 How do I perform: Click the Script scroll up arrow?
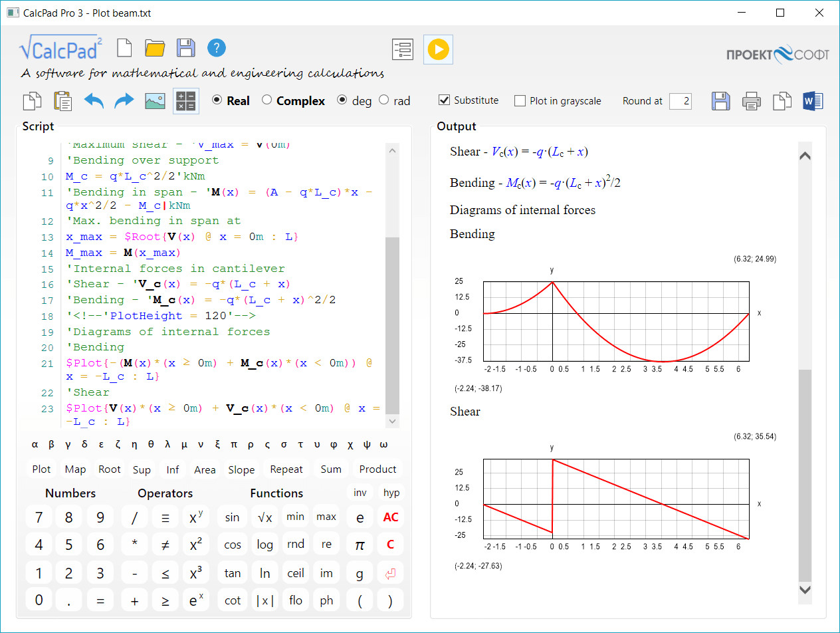[392, 151]
